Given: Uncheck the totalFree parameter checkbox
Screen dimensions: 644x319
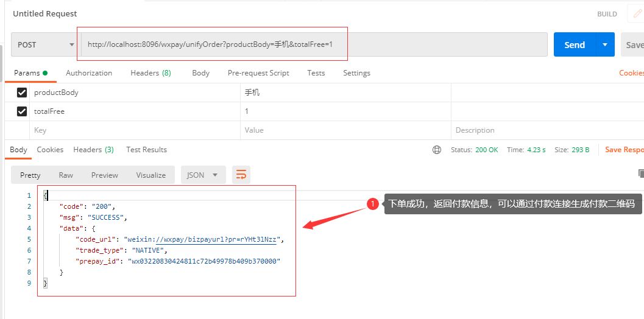Looking at the screenshot, I should pyautogui.click(x=22, y=111).
